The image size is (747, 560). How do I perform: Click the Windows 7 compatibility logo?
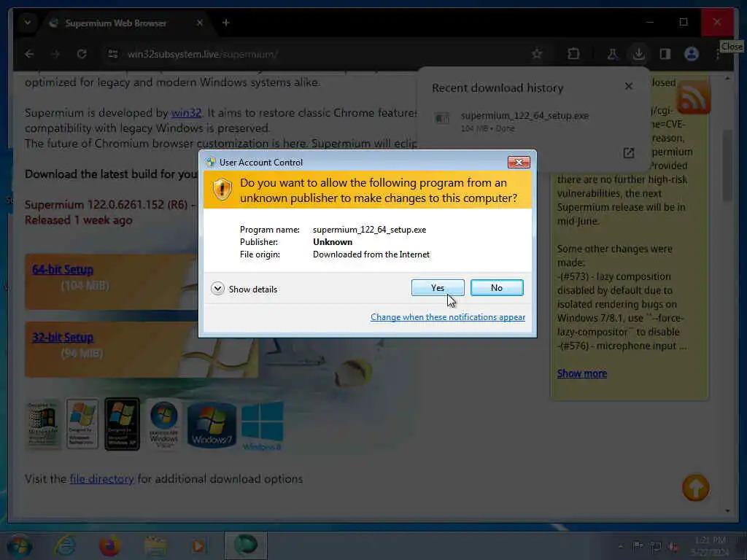(212, 426)
